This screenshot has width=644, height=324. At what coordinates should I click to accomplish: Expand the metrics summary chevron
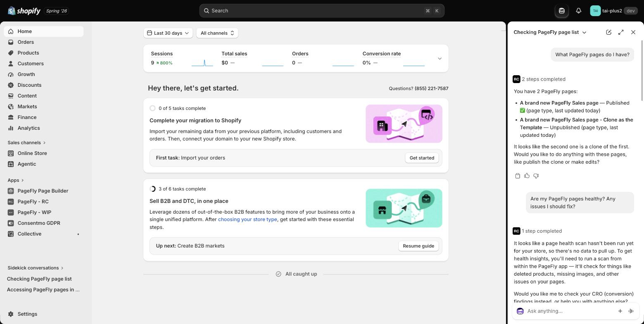pos(440,59)
